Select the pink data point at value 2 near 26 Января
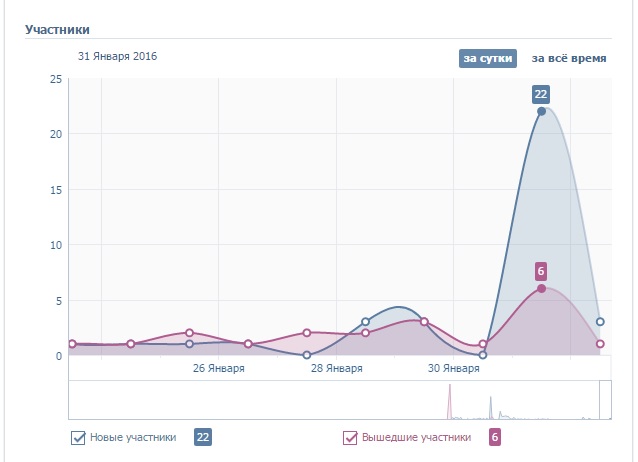638x462 pixels. tap(189, 333)
